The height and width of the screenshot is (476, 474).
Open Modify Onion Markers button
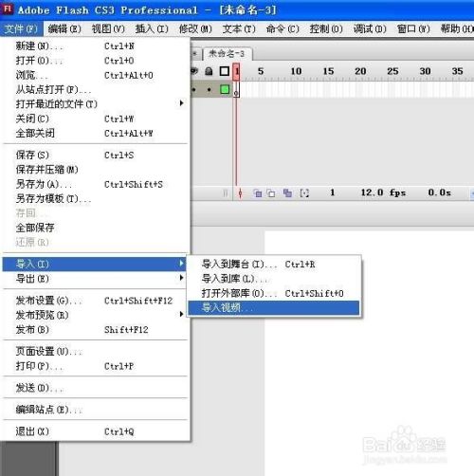[304, 192]
